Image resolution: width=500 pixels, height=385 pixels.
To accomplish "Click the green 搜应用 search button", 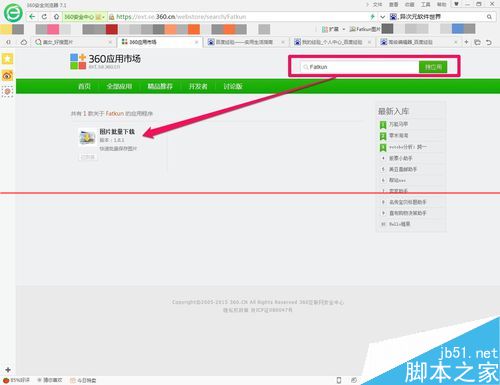I will 433,67.
